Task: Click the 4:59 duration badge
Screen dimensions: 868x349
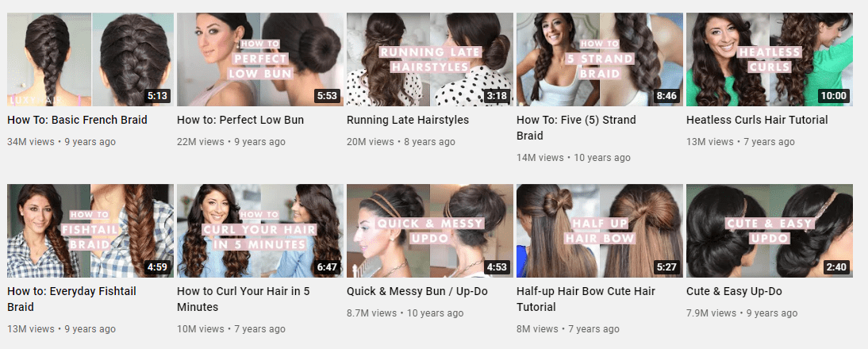Action: [x=157, y=267]
